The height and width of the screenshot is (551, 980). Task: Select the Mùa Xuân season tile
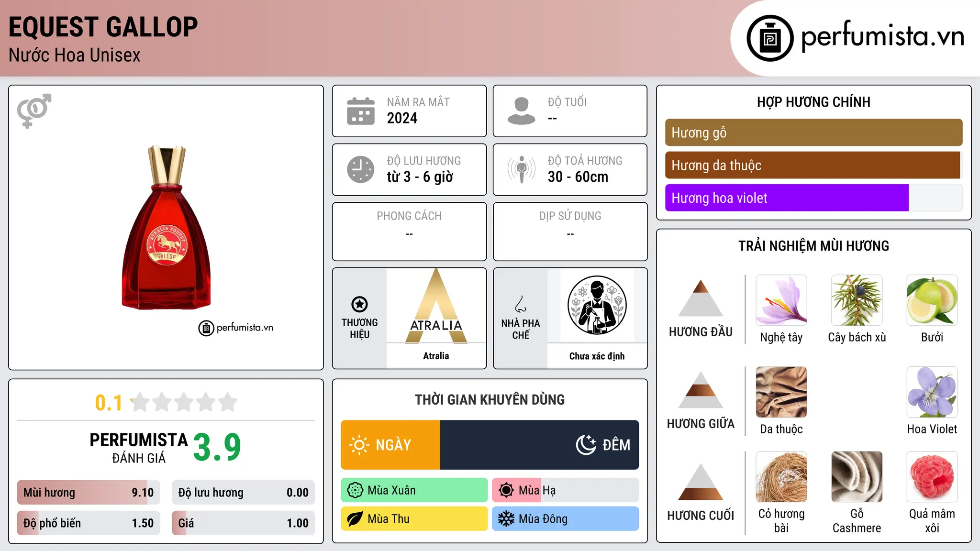coord(414,490)
